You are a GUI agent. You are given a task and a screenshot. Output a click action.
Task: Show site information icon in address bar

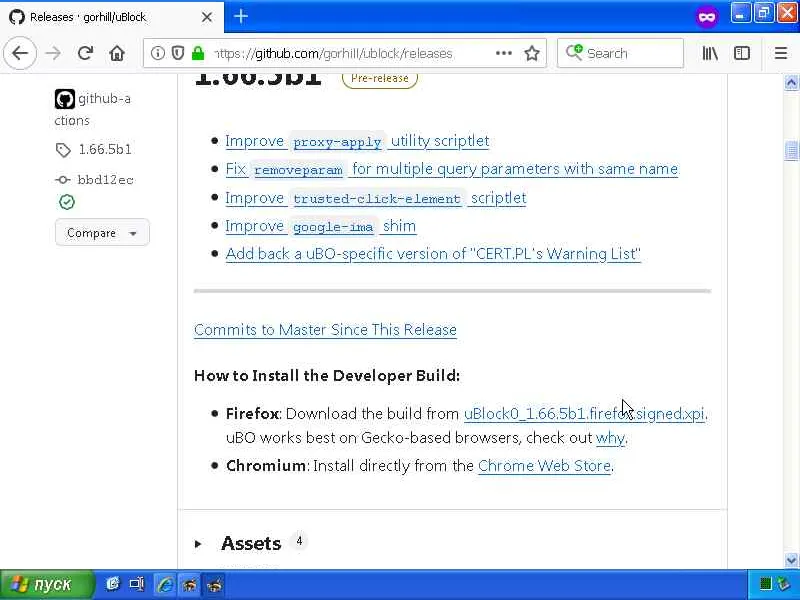(158, 53)
